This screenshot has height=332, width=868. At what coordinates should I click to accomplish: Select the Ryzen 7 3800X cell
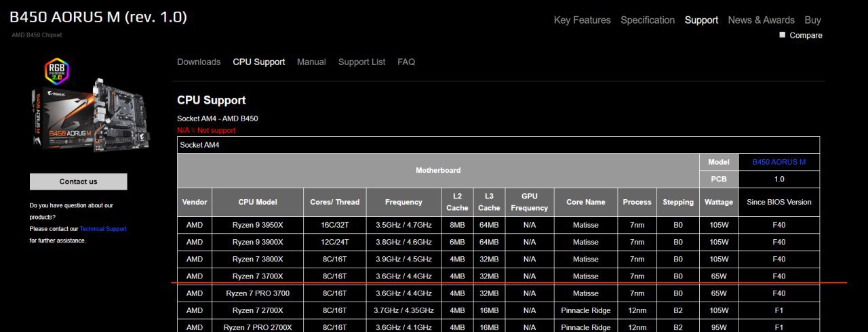[258, 259]
